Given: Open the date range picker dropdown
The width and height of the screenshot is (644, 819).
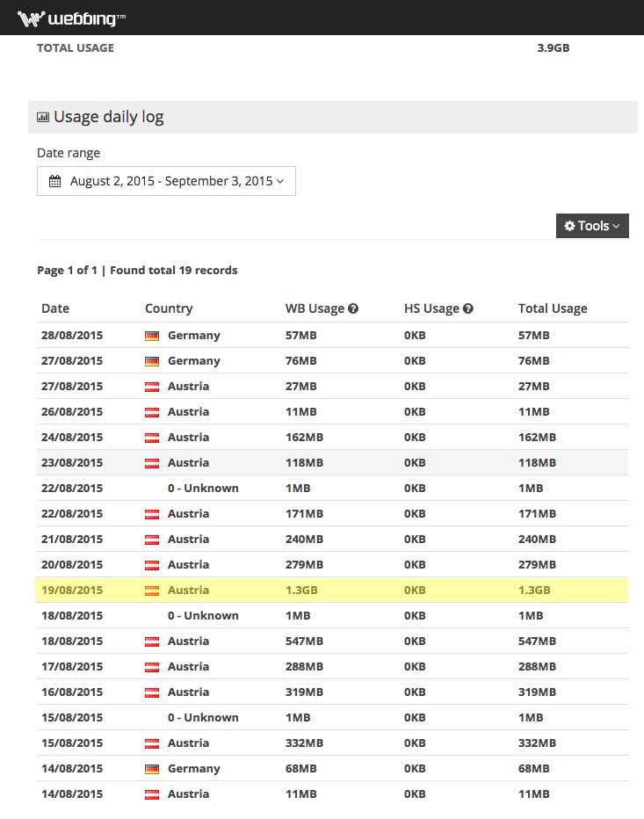Looking at the screenshot, I should click(166, 181).
